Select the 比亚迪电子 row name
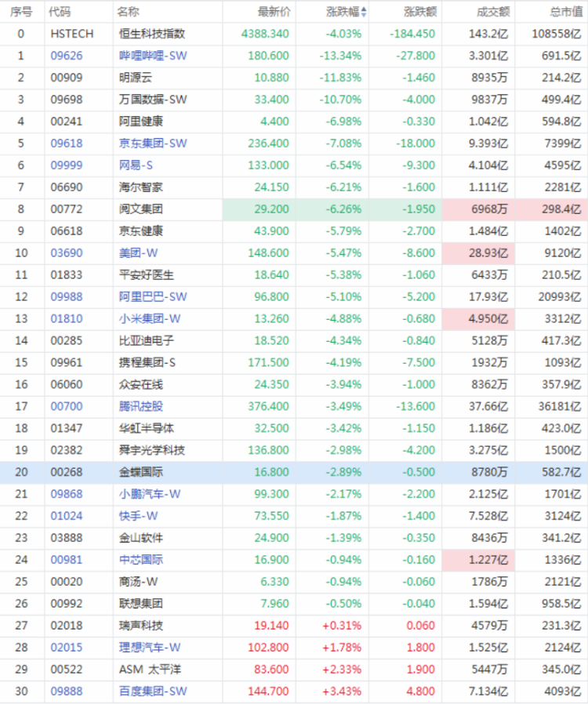This screenshot has width=588, height=704. [x=147, y=341]
